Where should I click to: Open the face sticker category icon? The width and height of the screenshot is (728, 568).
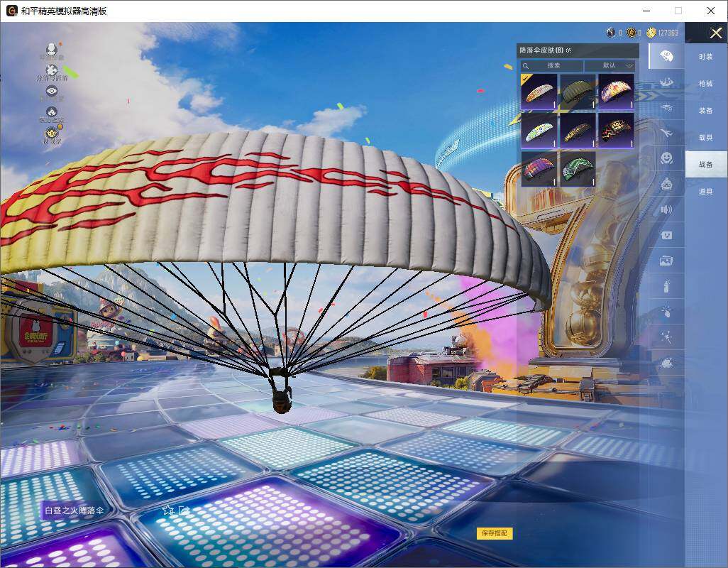[x=666, y=236]
